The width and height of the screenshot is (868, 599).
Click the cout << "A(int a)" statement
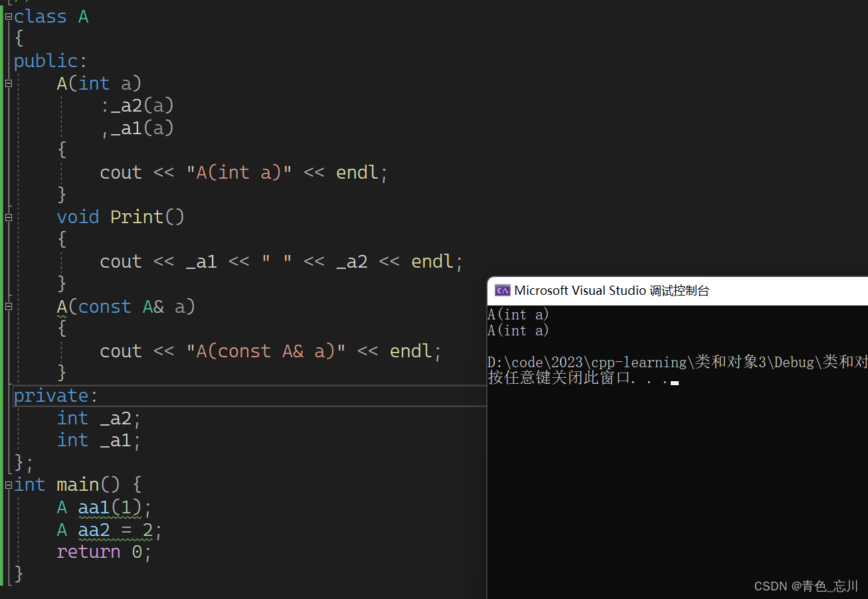point(244,173)
